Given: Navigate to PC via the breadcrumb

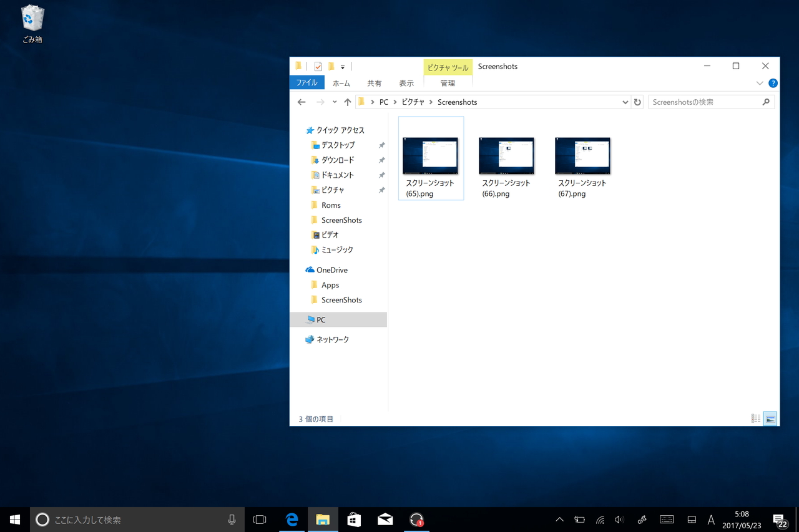Looking at the screenshot, I should pyautogui.click(x=383, y=102).
